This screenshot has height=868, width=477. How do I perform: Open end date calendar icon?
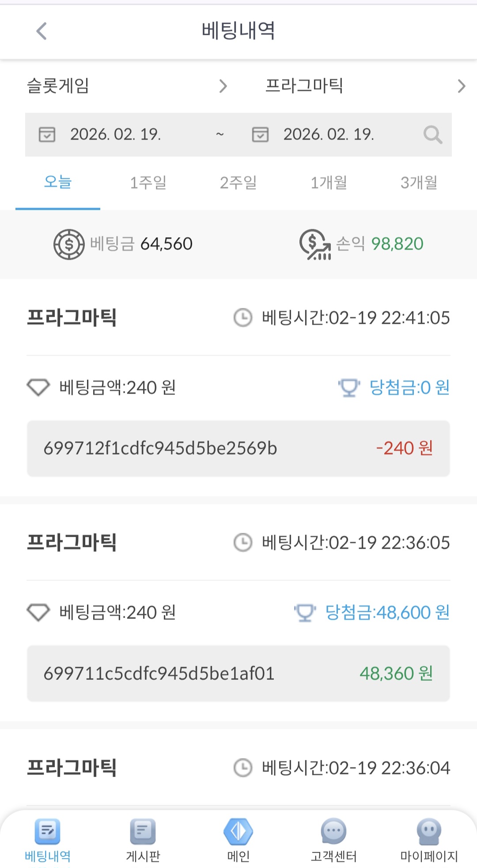coord(260,134)
